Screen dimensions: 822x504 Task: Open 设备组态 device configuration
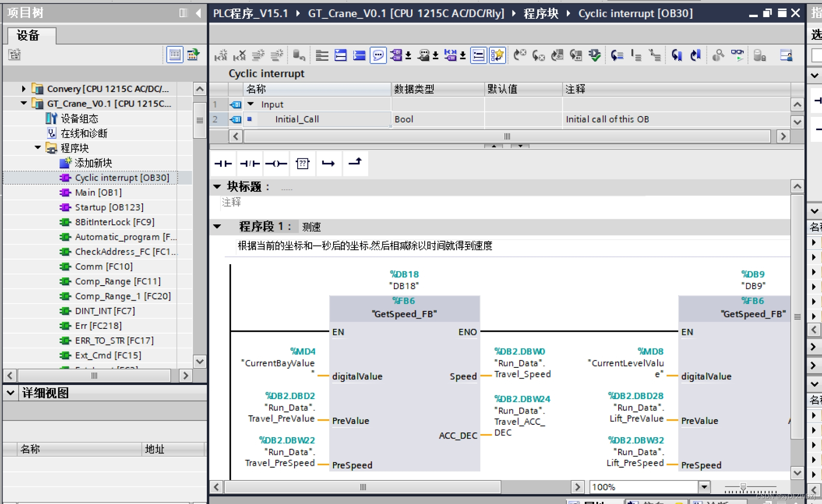79,119
